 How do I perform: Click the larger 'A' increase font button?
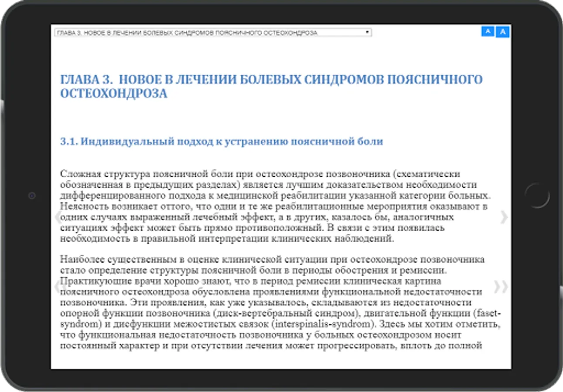click(503, 32)
